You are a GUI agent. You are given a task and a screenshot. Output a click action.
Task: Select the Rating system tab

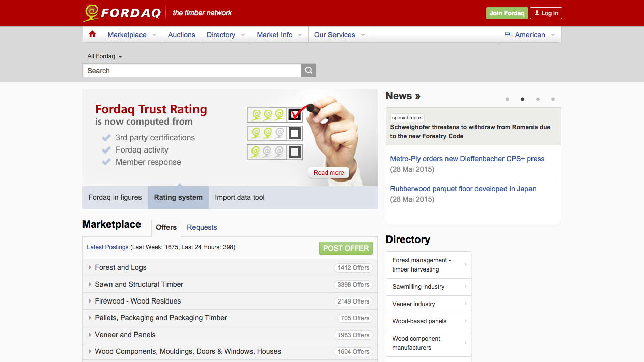[x=178, y=197]
